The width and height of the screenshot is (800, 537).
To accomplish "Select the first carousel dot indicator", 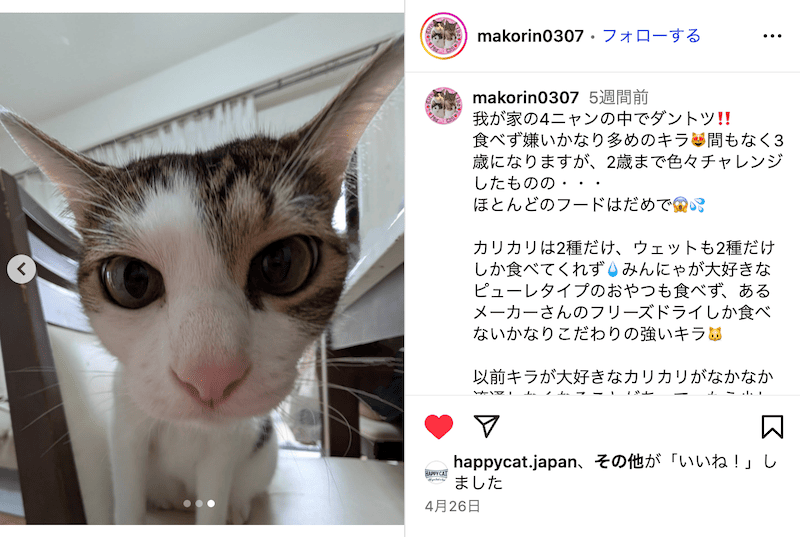I will tap(187, 503).
